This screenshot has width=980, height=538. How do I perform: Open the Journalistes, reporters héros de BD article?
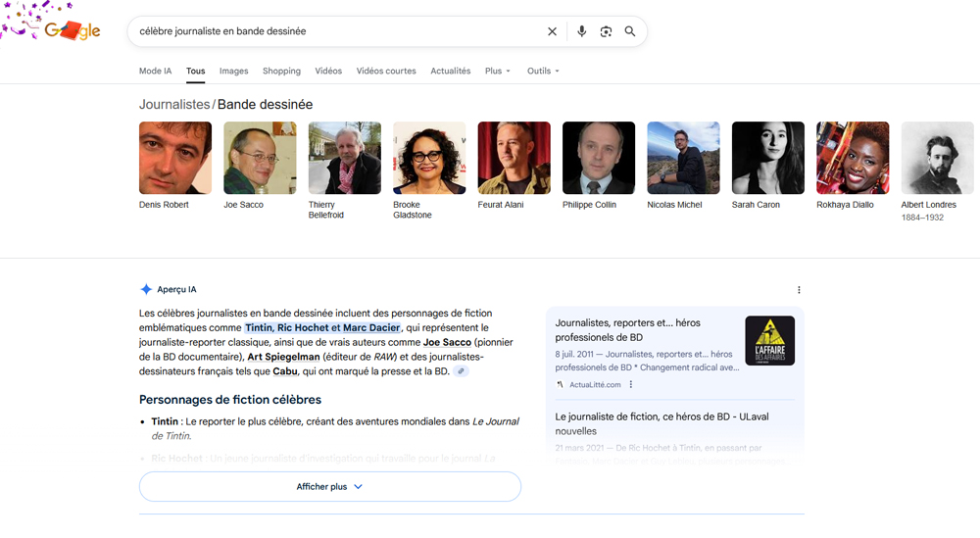[x=627, y=329]
